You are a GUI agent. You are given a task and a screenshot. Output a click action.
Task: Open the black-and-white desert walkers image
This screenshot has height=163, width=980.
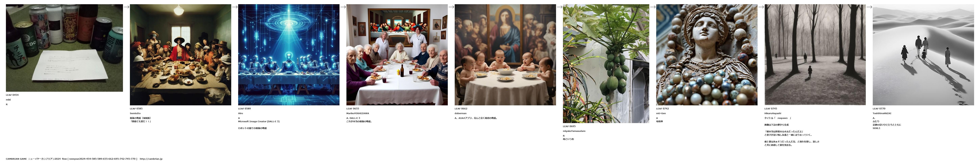(x=923, y=55)
